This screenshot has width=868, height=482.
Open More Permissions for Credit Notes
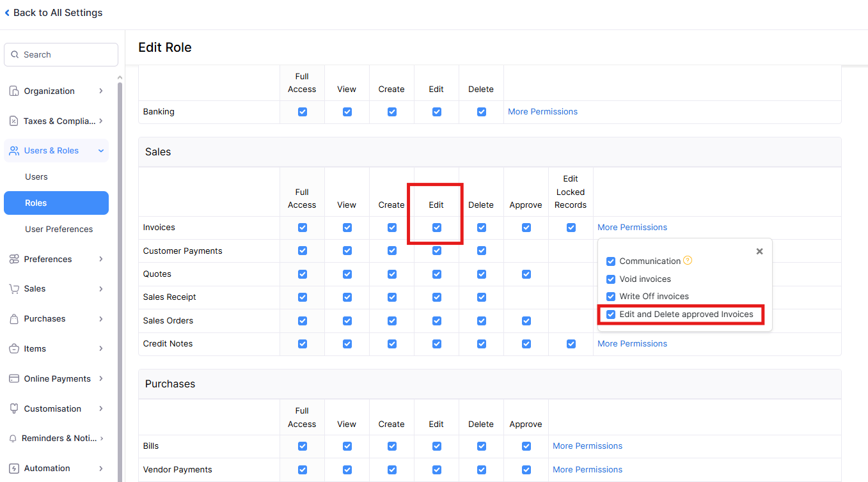coord(632,343)
